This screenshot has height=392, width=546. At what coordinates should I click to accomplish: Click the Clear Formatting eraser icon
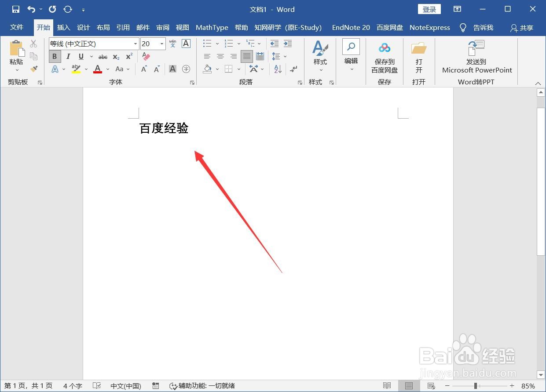[146, 57]
